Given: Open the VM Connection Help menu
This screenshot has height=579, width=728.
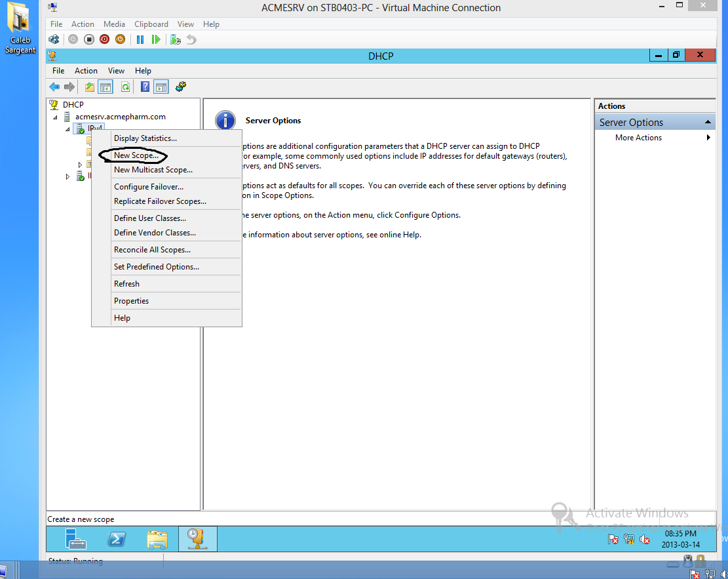Looking at the screenshot, I should (x=211, y=24).
